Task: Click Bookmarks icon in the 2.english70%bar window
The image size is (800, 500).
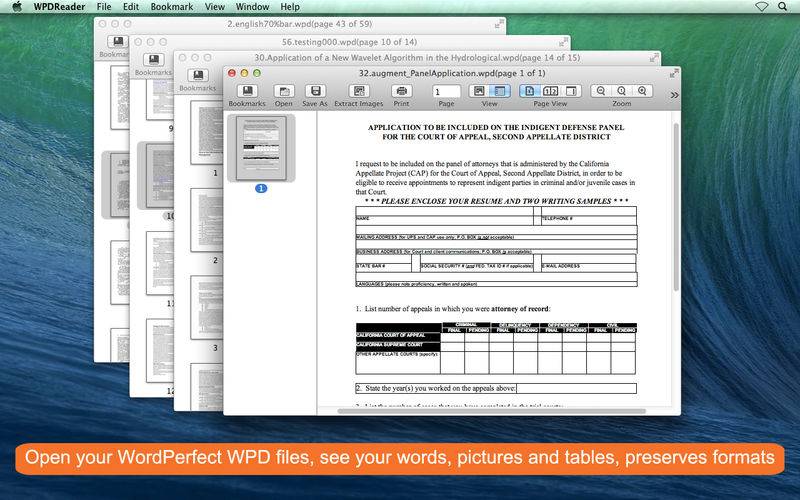Action: [x=118, y=41]
